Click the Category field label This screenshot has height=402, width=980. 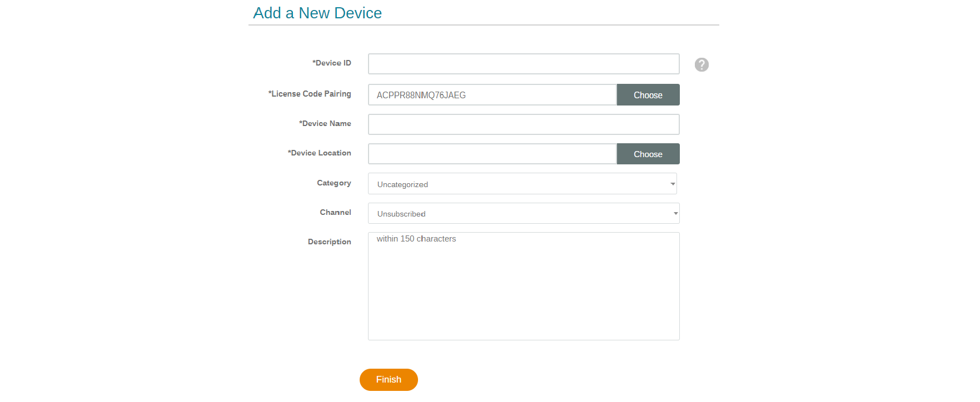(334, 183)
